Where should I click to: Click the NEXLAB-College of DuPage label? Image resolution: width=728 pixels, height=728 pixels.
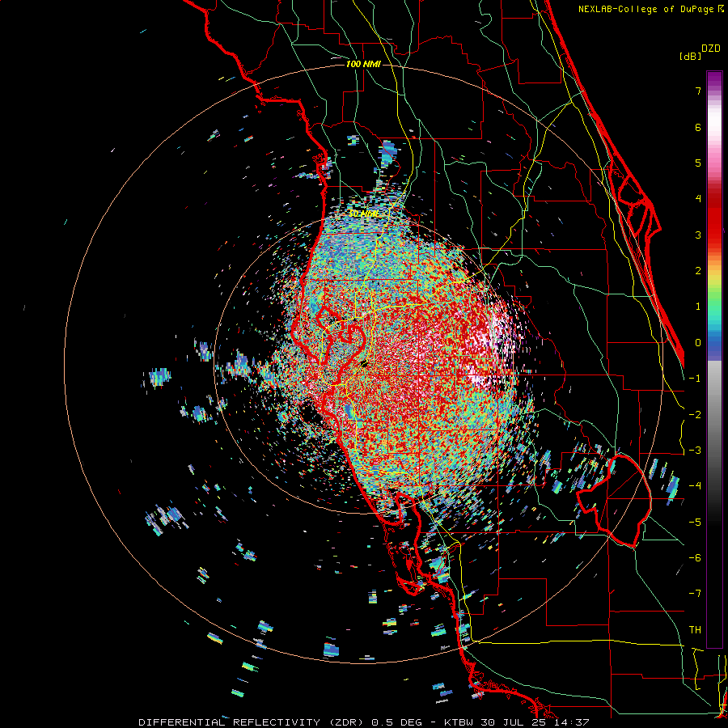647,9
